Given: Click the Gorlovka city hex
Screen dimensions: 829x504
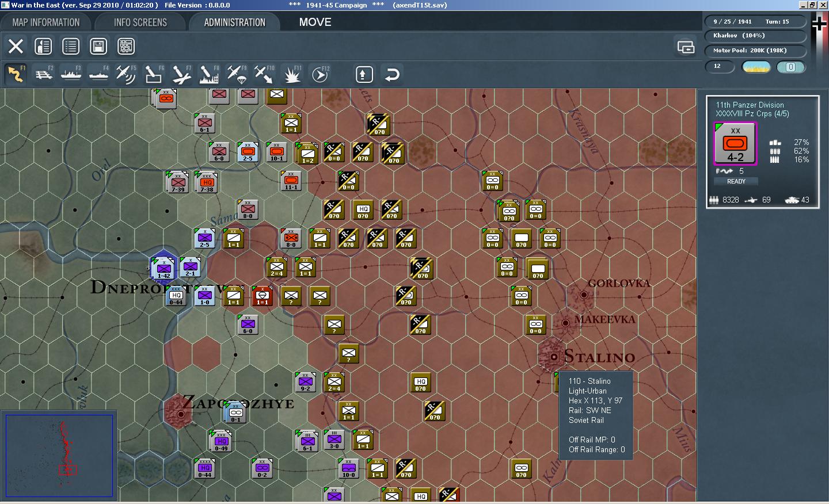Looking at the screenshot, I should 584,295.
